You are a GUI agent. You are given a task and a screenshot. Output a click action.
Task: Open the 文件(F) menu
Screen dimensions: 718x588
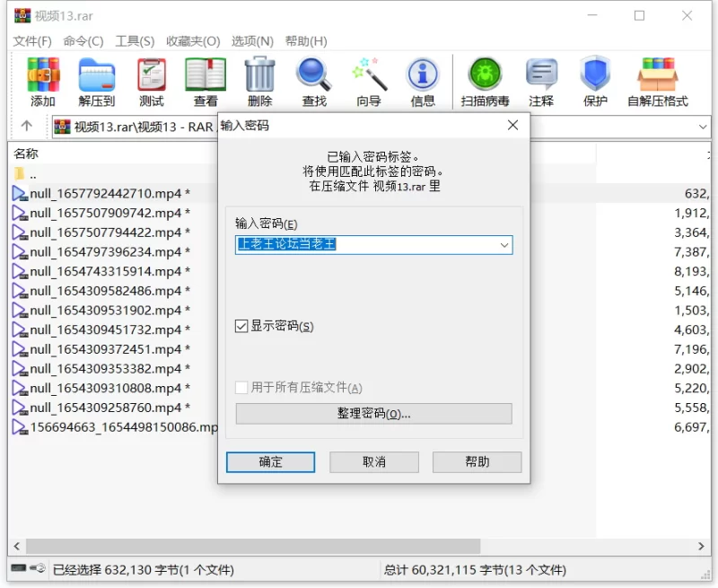click(32, 41)
